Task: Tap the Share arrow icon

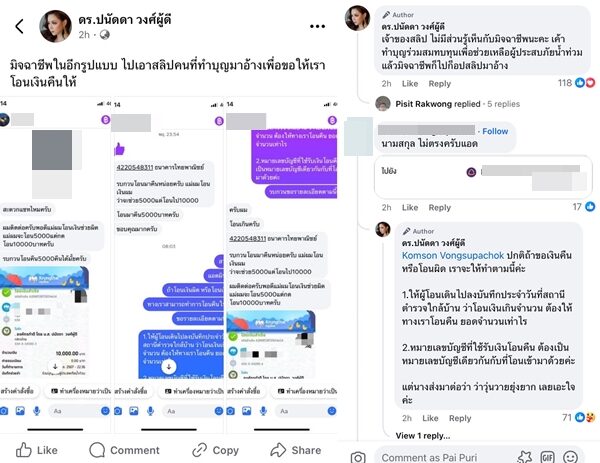Action: coord(278,450)
